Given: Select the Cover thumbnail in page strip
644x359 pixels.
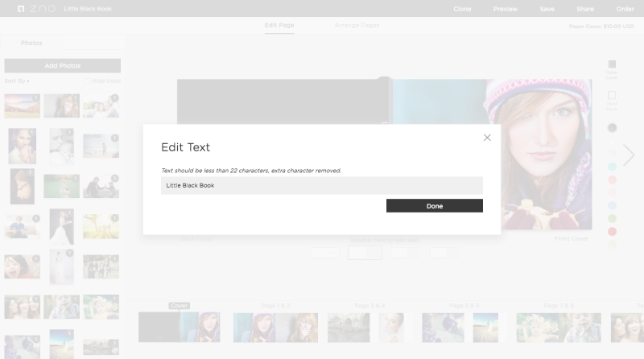Looking at the screenshot, I should (179, 327).
